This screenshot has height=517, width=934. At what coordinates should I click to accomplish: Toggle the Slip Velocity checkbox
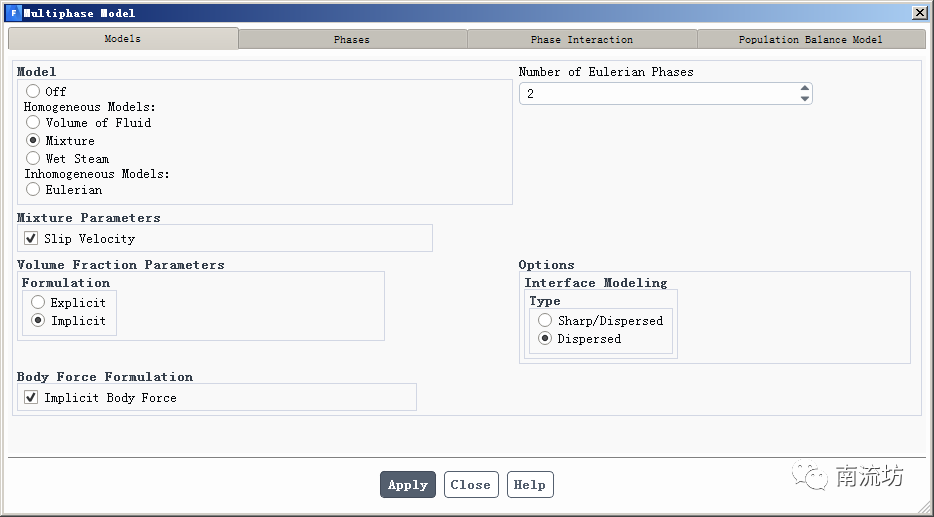pyautogui.click(x=31, y=239)
